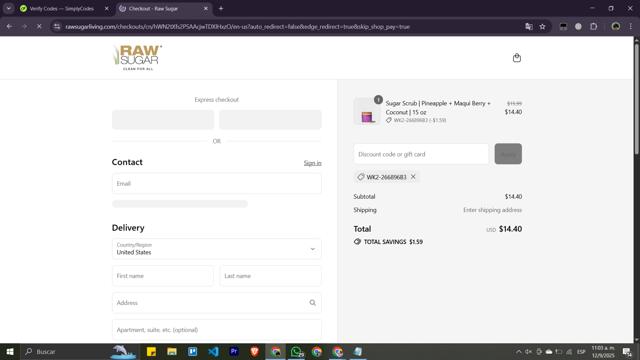The width and height of the screenshot is (640, 360).
Task: Focus the Last name field
Action: click(270, 276)
